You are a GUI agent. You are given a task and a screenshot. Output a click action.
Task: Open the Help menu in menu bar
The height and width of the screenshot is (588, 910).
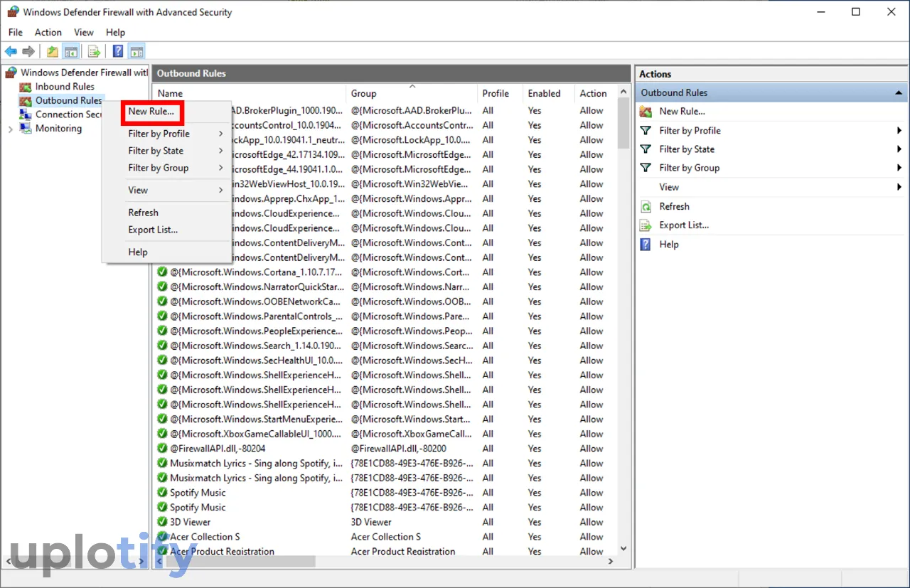116,33
